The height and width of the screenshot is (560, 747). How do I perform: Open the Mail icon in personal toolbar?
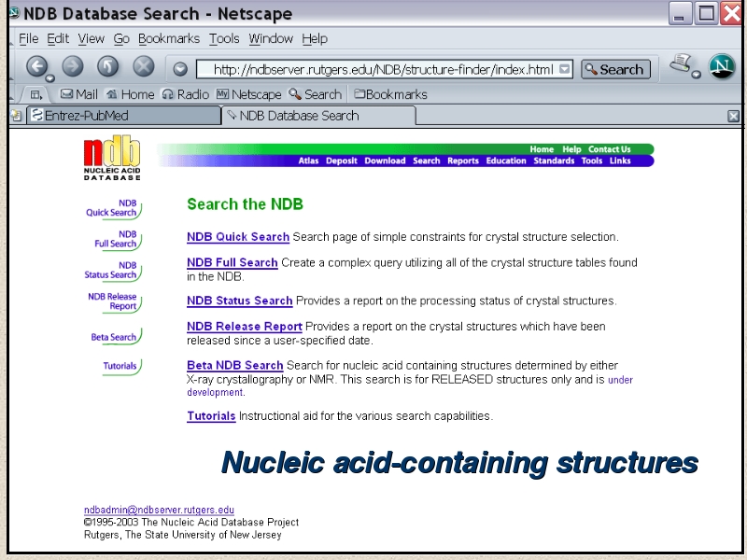coord(79,94)
